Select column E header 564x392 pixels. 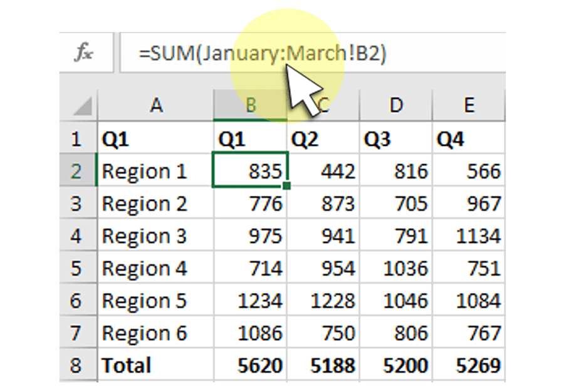(x=469, y=105)
